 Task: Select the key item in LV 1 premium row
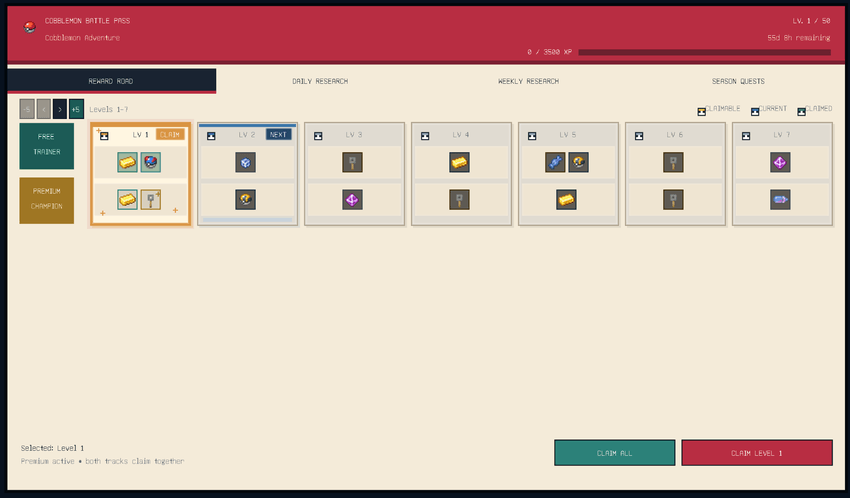click(x=151, y=199)
